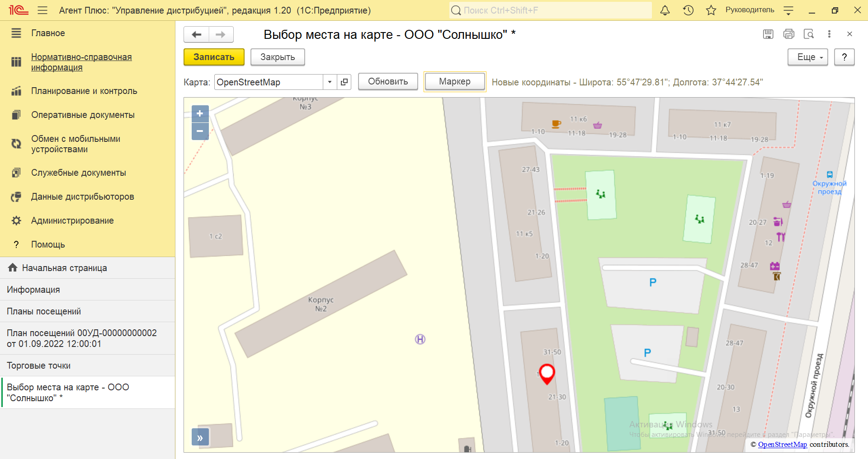Click the Обновить button
This screenshot has width=868, height=459.
point(388,81)
